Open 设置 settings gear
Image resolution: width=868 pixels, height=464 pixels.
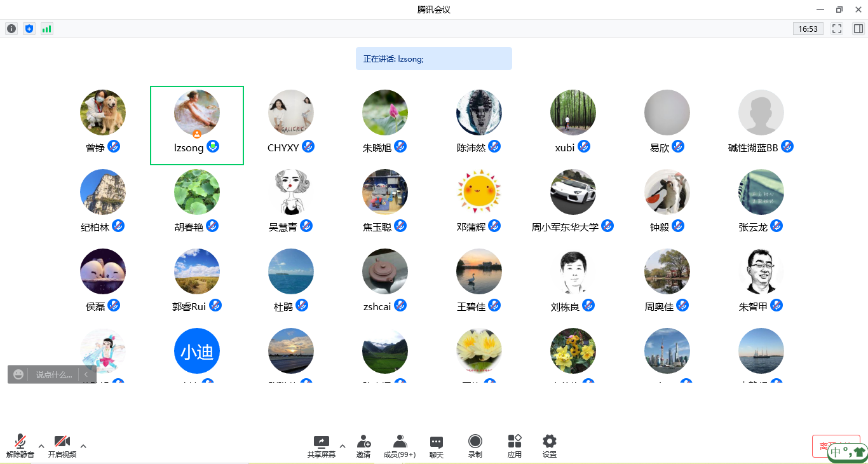click(550, 446)
